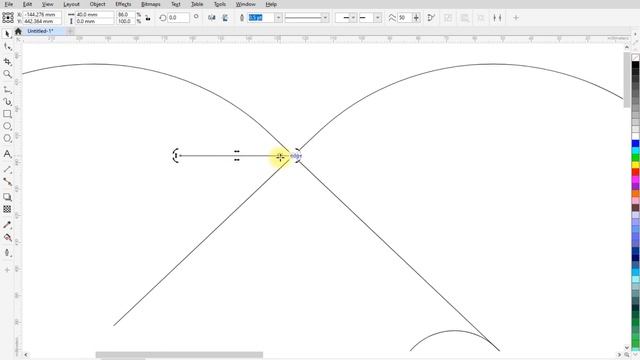Select the Artistic Media tool
This screenshot has width=640, height=360.
(x=7, y=102)
